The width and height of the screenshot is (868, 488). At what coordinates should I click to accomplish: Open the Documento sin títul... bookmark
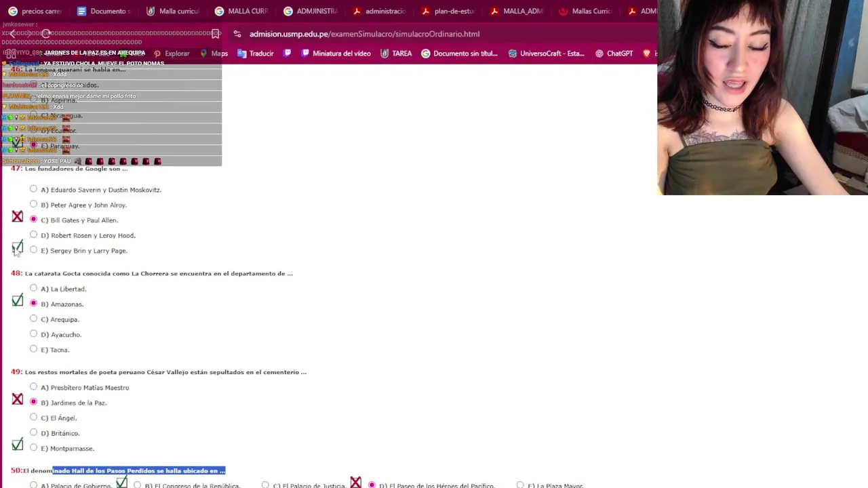point(459,54)
